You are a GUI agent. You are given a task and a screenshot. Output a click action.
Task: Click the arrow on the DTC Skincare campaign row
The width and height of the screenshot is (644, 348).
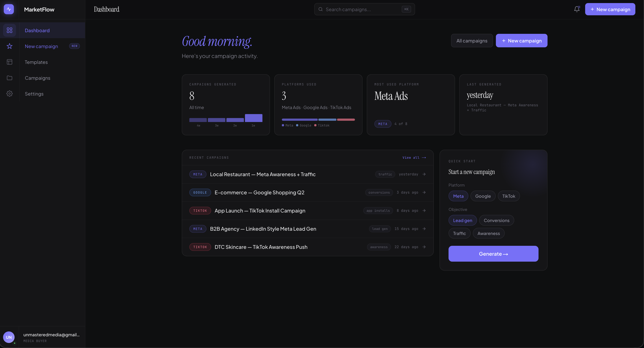pyautogui.click(x=424, y=247)
